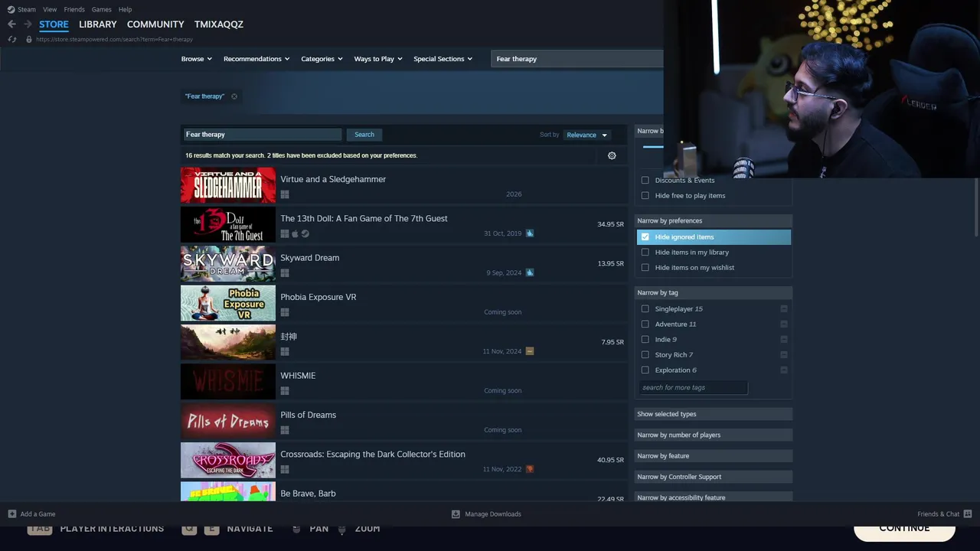
Task: Exclude the Exploration tag with minus icon
Action: pos(784,370)
